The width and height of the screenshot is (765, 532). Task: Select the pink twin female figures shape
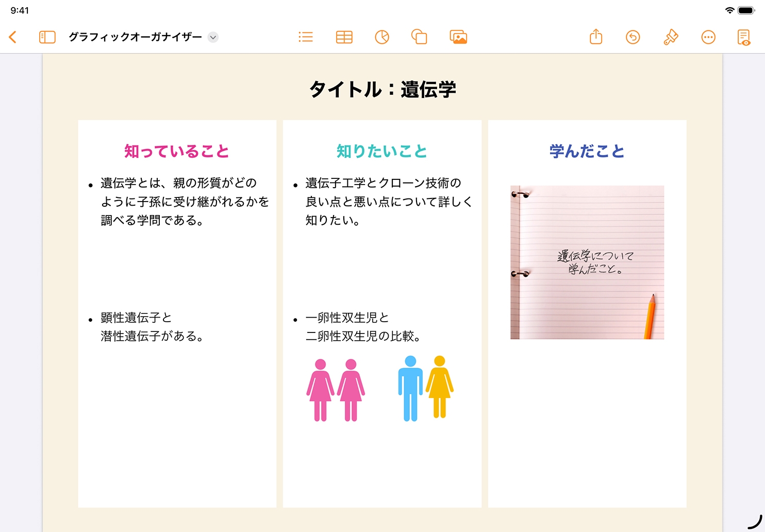(x=336, y=390)
